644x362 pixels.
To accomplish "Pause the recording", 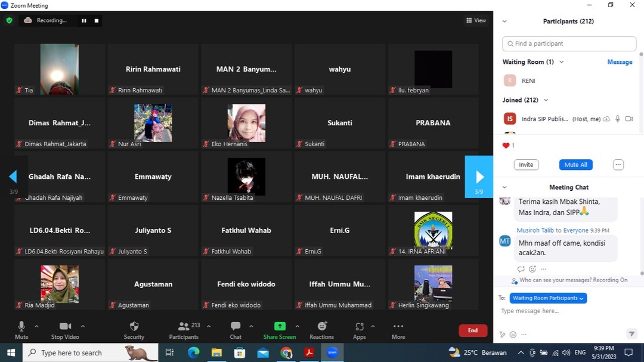I will pyautogui.click(x=84, y=20).
